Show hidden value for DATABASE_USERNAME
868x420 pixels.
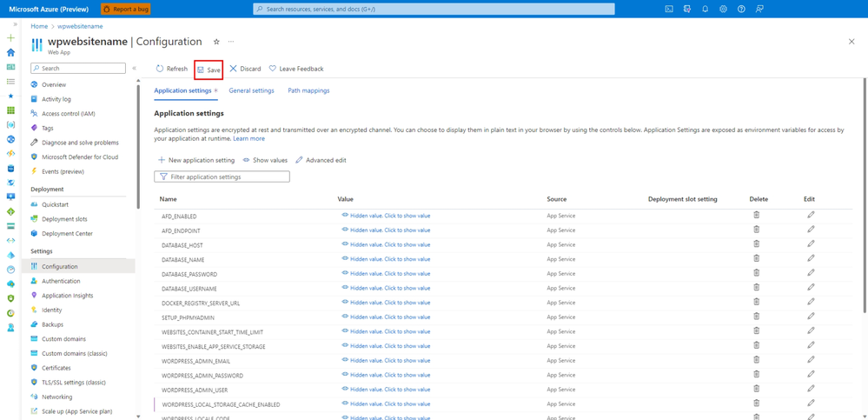pyautogui.click(x=386, y=288)
